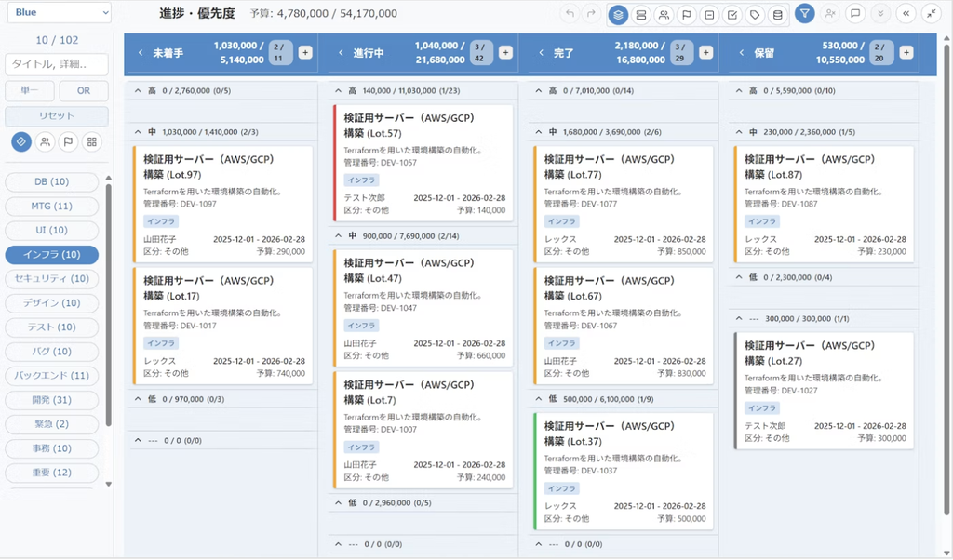Viewport: 953px width, 560px height.
Task: Click the square minus icon in toolbar
Action: 709,15
